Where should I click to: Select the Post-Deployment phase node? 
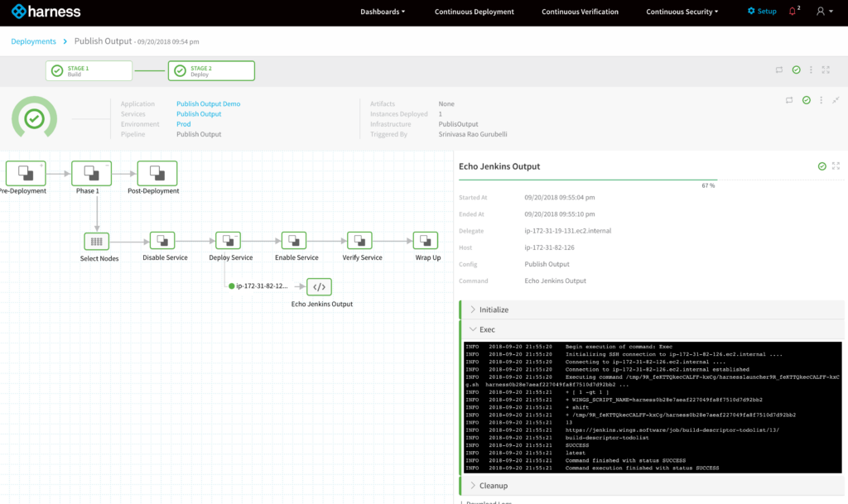tap(157, 173)
